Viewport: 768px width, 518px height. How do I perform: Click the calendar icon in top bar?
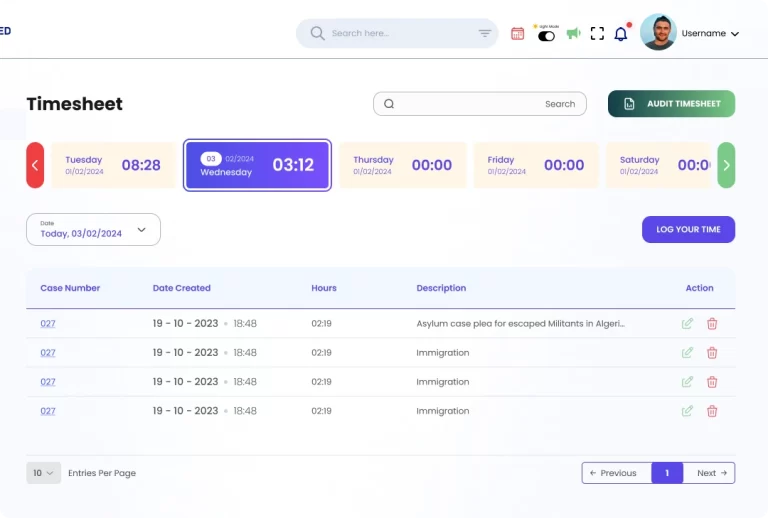[x=517, y=33]
